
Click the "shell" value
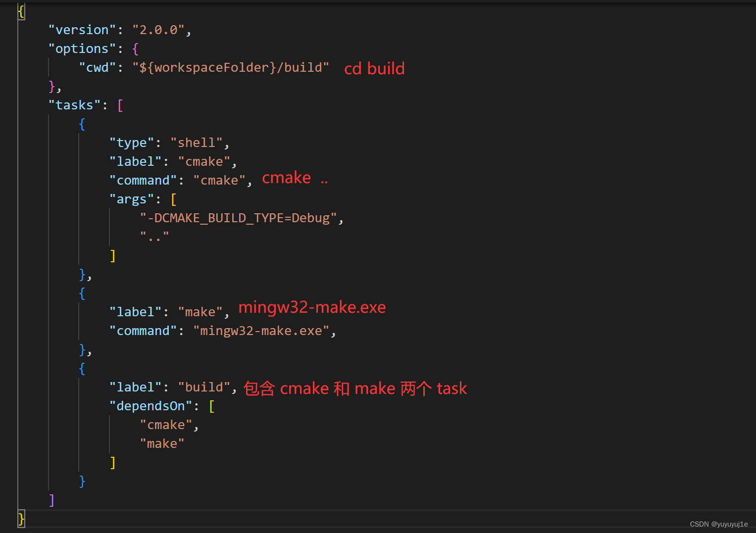[197, 143]
